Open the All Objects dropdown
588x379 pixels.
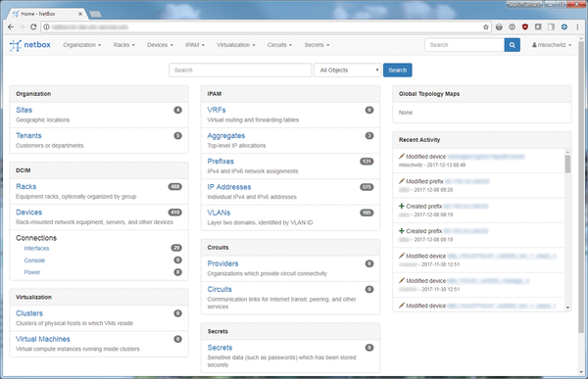click(347, 71)
